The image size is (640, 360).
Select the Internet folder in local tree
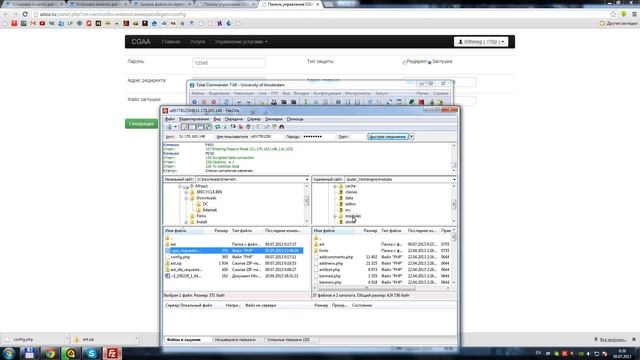[x=209, y=210]
